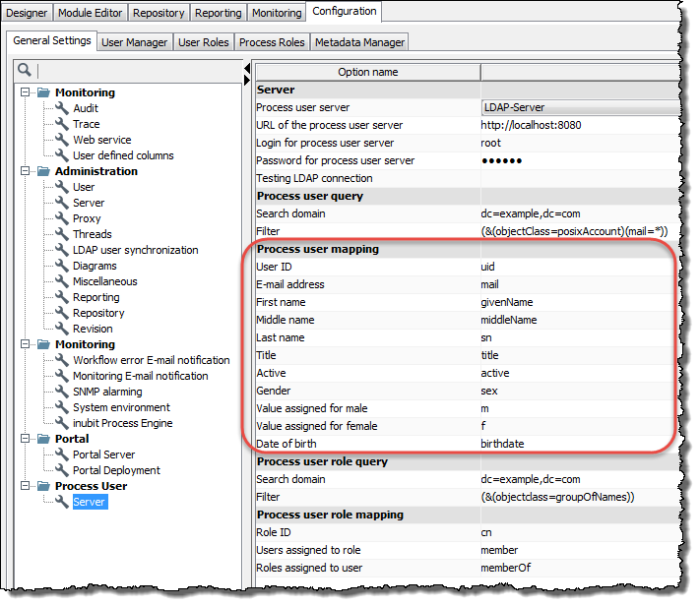Select Monitoring E-mail notification item
Image resolution: width=700 pixels, height=606 pixels.
pos(141,376)
